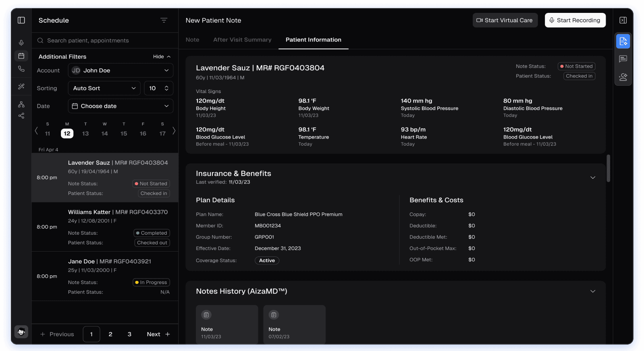Open the calendar schedule sidebar icon
The height and width of the screenshot is (351, 644).
pos(21,56)
